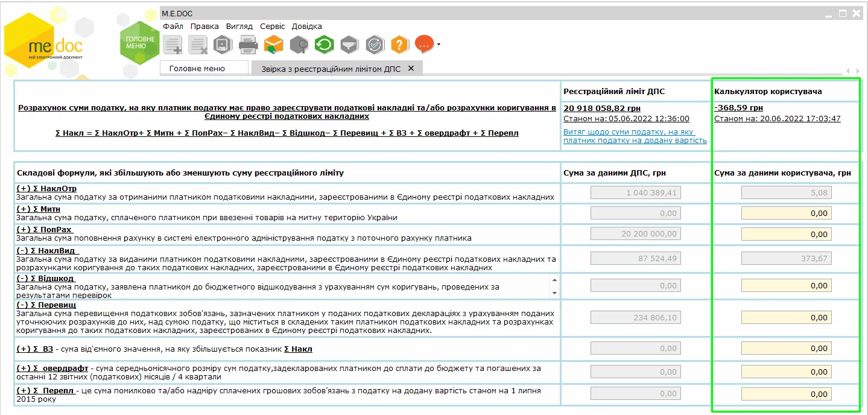Image resolution: width=868 pixels, height=415 pixels.
Task: Open the Файл menu
Action: coord(173,26)
